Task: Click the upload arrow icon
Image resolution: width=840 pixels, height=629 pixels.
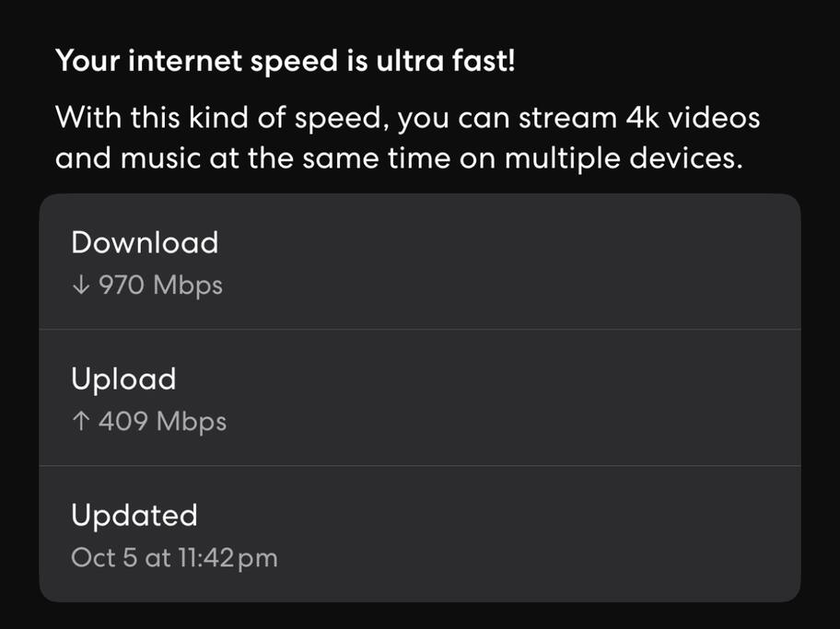Action: (x=80, y=422)
